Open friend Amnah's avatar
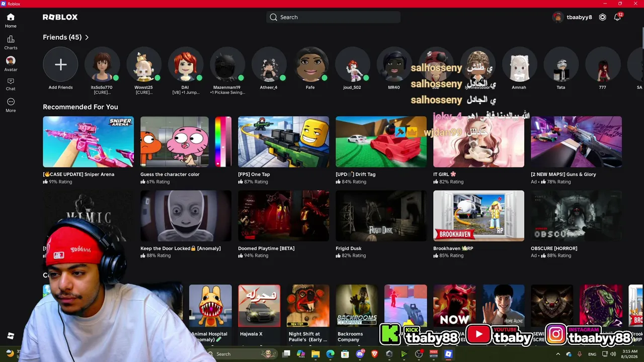Screen dimensions: 644x362 [x=519, y=64]
